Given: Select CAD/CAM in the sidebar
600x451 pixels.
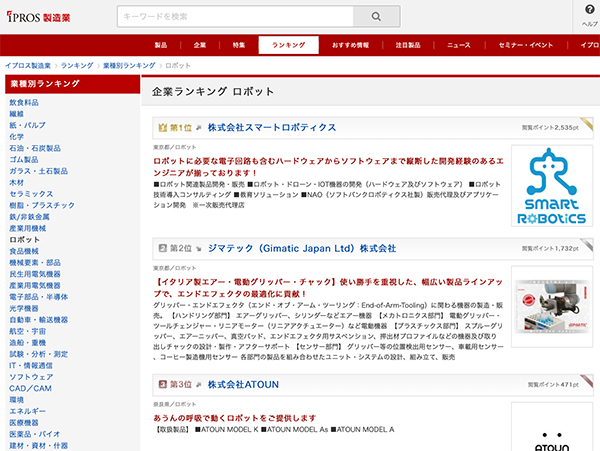Looking at the screenshot, I should coord(30,388).
